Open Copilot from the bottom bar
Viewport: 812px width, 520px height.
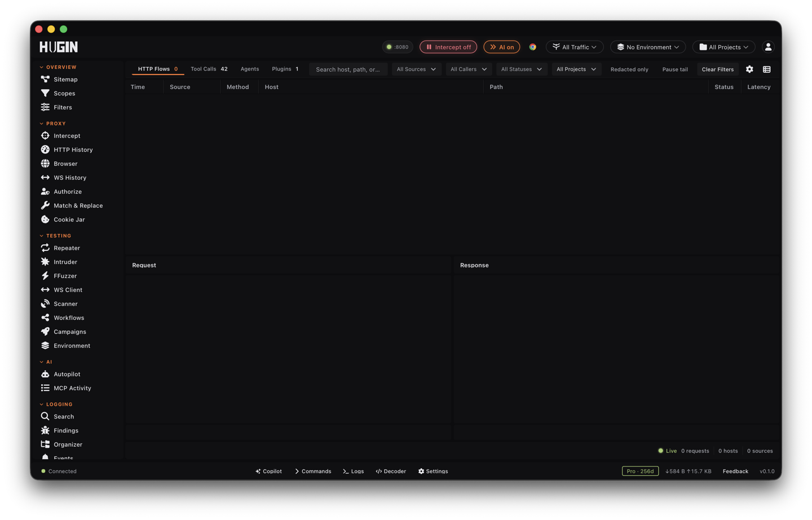tap(268, 471)
